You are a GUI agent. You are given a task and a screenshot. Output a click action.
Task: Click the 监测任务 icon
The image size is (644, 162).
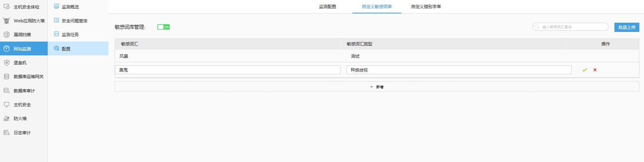[x=57, y=34]
